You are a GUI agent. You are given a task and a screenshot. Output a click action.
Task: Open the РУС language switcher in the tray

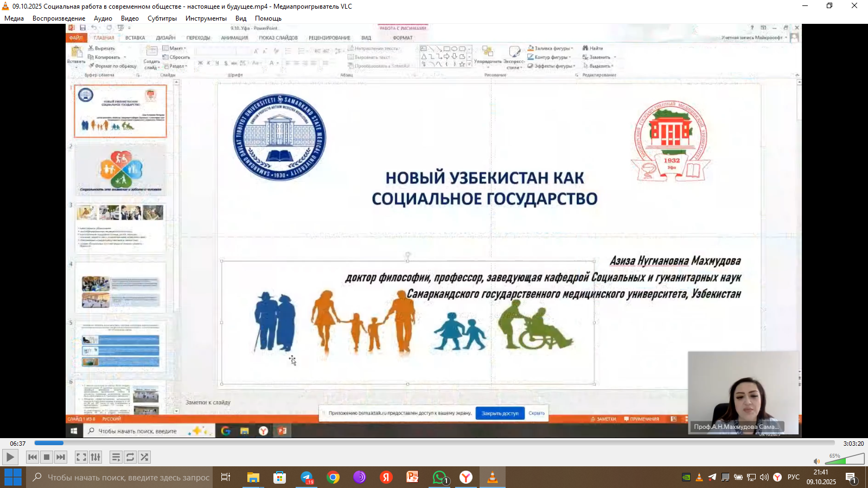[x=793, y=477]
